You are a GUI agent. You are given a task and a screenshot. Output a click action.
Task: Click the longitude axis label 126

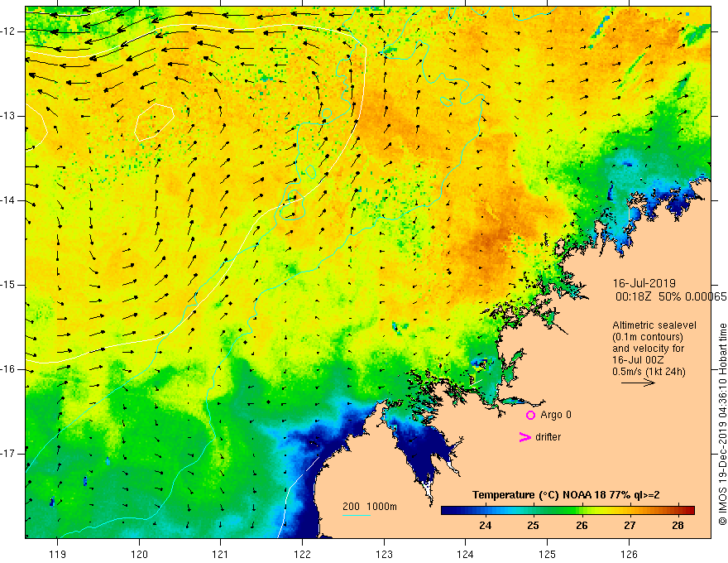[629, 554]
